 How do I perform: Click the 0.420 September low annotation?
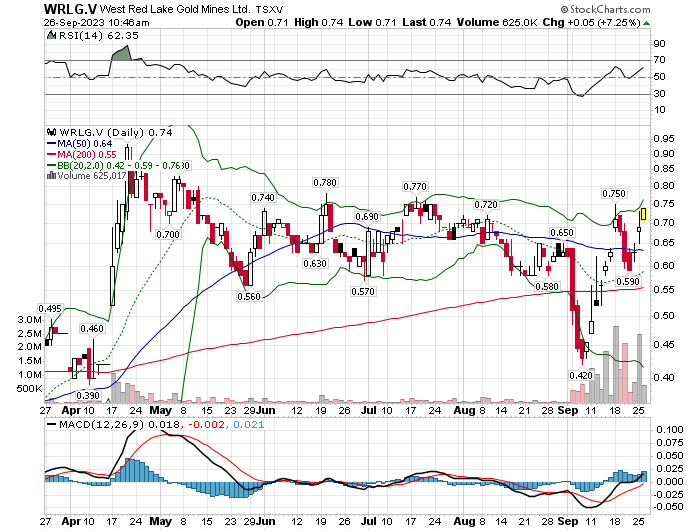pos(581,376)
